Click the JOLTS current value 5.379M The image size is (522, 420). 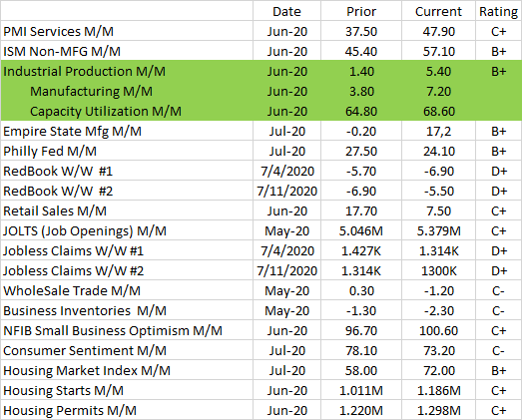point(439,231)
